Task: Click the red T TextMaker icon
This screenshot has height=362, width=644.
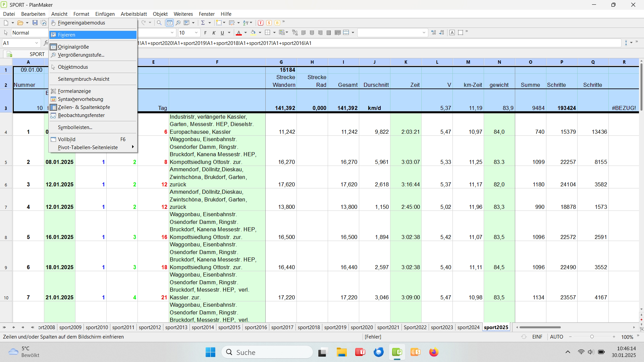Action: click(x=261, y=23)
